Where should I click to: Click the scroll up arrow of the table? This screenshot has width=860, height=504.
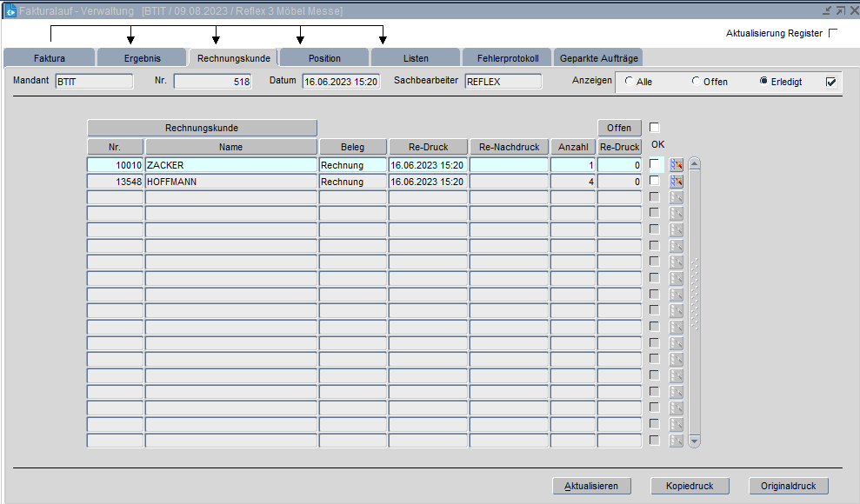coord(694,163)
